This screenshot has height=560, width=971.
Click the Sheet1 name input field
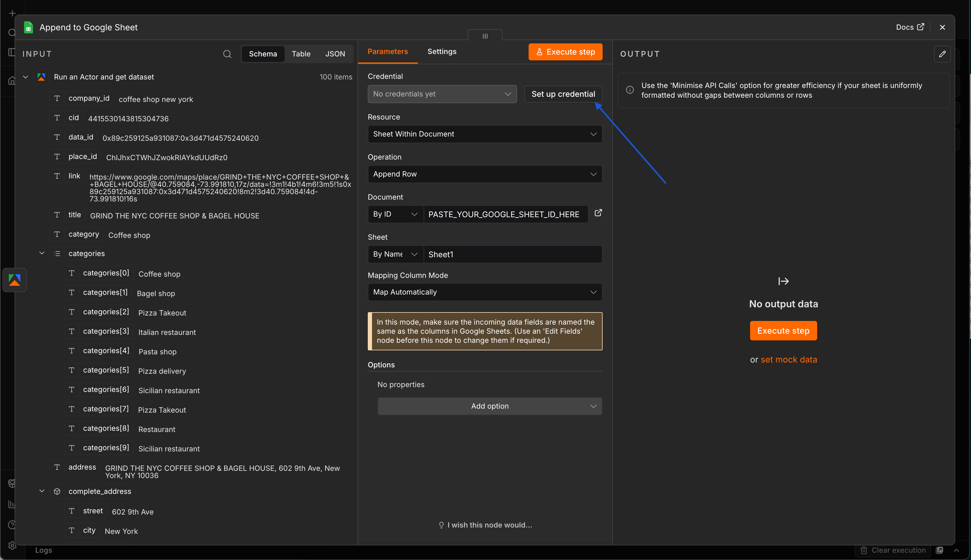coord(513,254)
